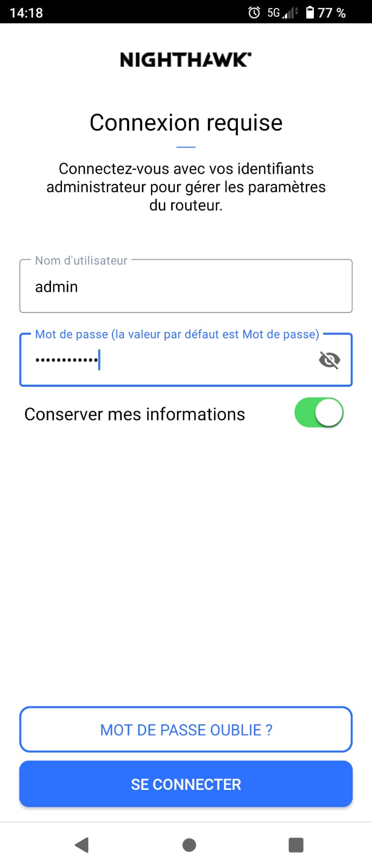The image size is (372, 868).
Task: Tap the 77 % battery percentage
Action: tap(332, 12)
